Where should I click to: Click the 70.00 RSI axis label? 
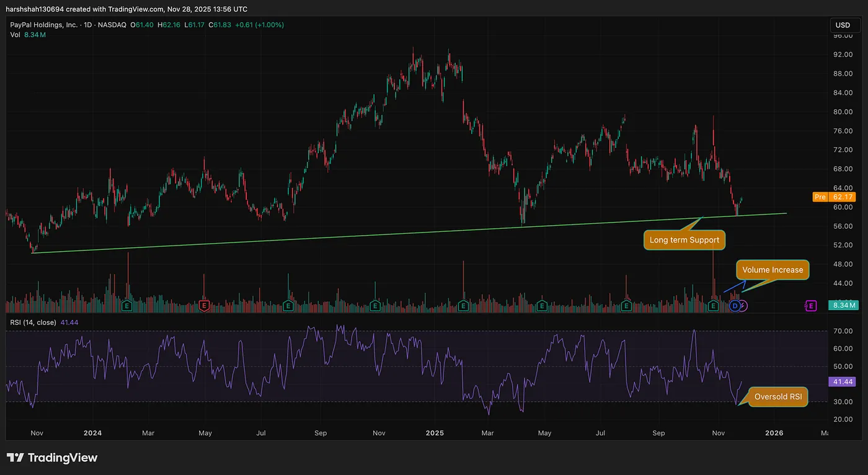[843, 332]
